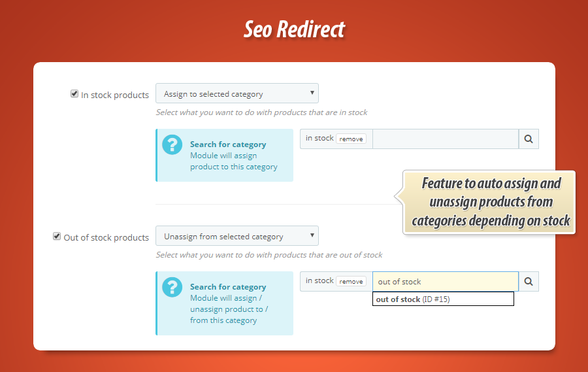Click the search magnifier for in-stock category
The height and width of the screenshot is (372, 588).
pyautogui.click(x=529, y=139)
